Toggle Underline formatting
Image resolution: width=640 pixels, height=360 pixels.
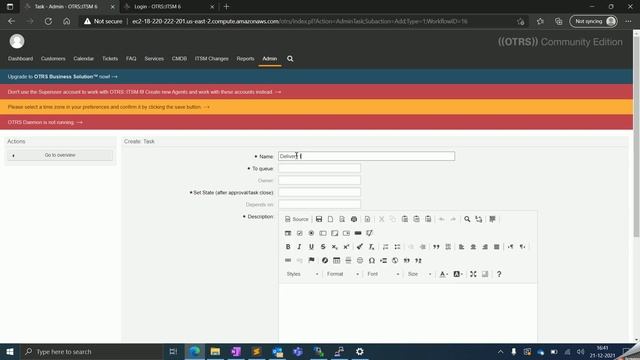311,247
